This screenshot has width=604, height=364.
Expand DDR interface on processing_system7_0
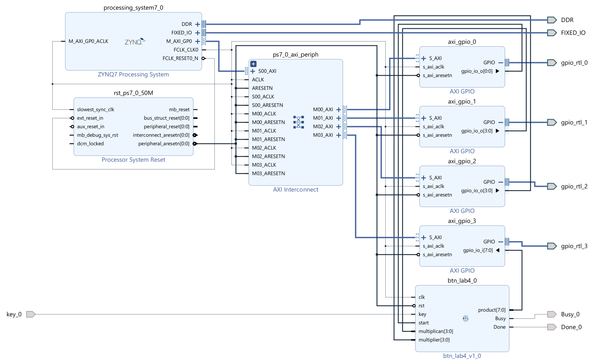pos(198,24)
